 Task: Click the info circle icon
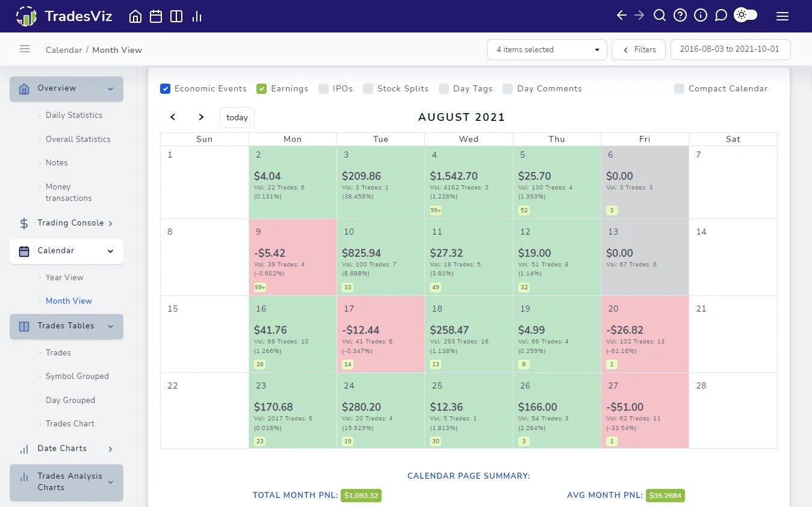tap(701, 16)
